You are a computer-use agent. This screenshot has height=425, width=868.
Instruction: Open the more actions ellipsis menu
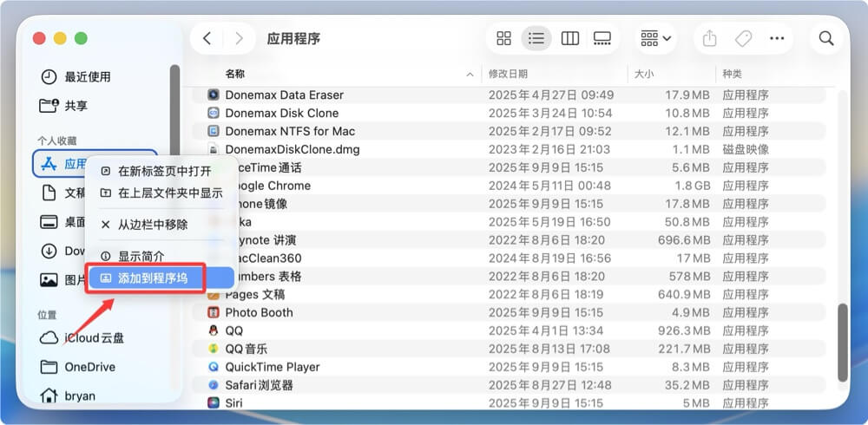[777, 38]
